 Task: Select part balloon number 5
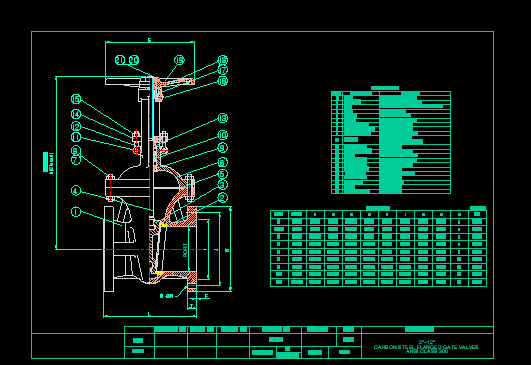(x=222, y=174)
